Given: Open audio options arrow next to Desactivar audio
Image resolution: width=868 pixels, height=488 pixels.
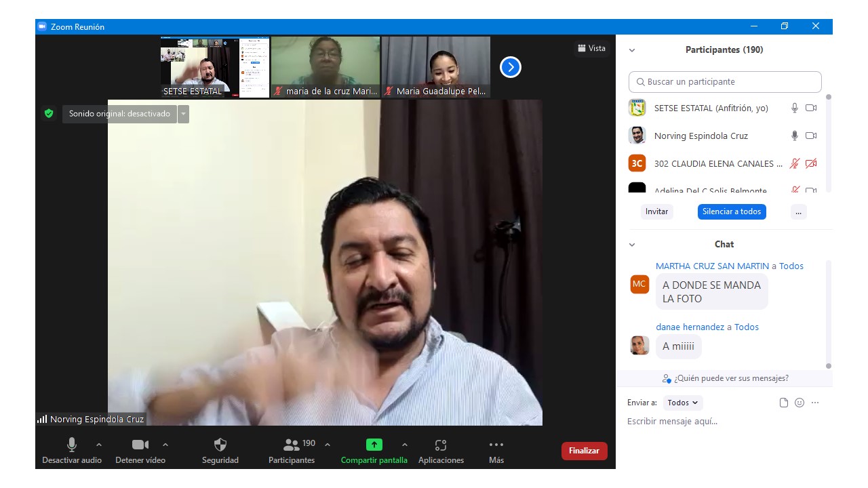Looking at the screenshot, I should [99, 445].
